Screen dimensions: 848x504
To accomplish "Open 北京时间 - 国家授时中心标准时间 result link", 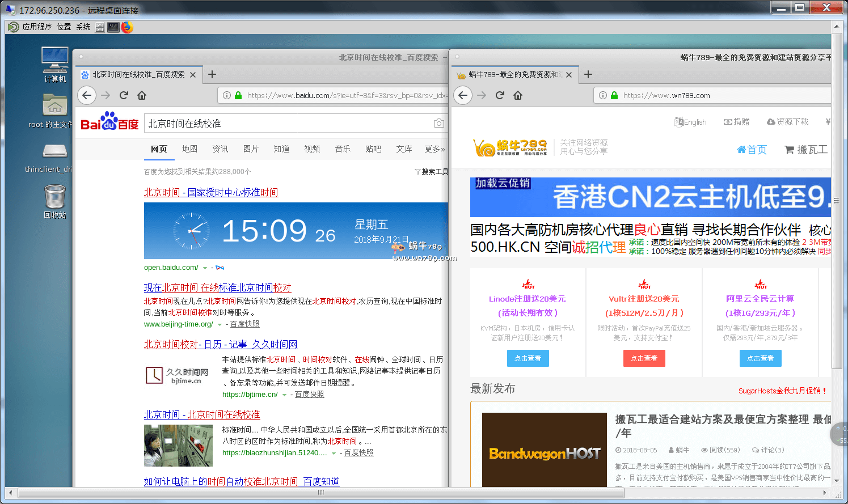I will click(x=211, y=193).
